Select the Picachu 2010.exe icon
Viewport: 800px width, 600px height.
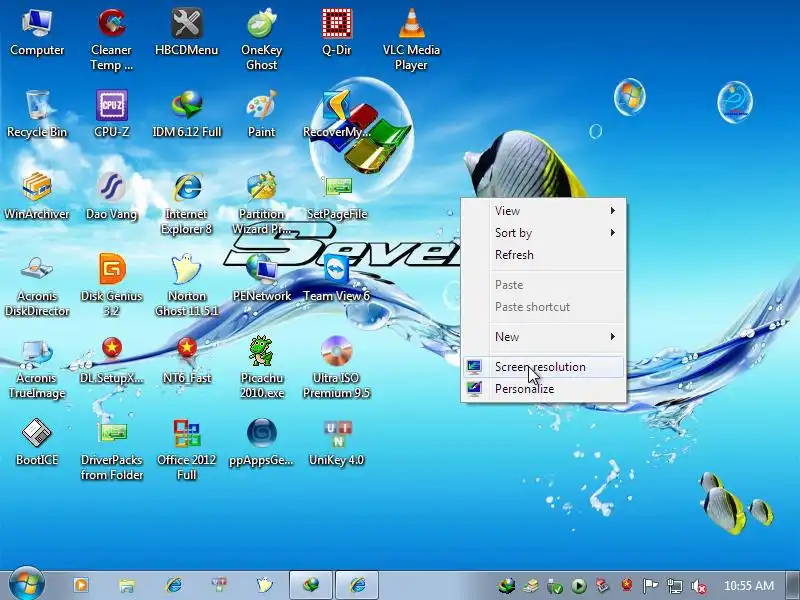[x=261, y=368]
